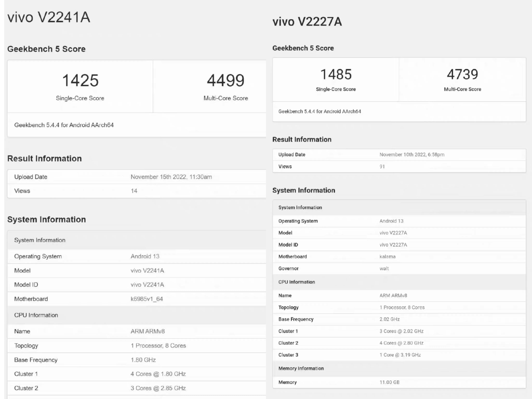
Task: Click the Memory Information header row
Action: pos(301,368)
